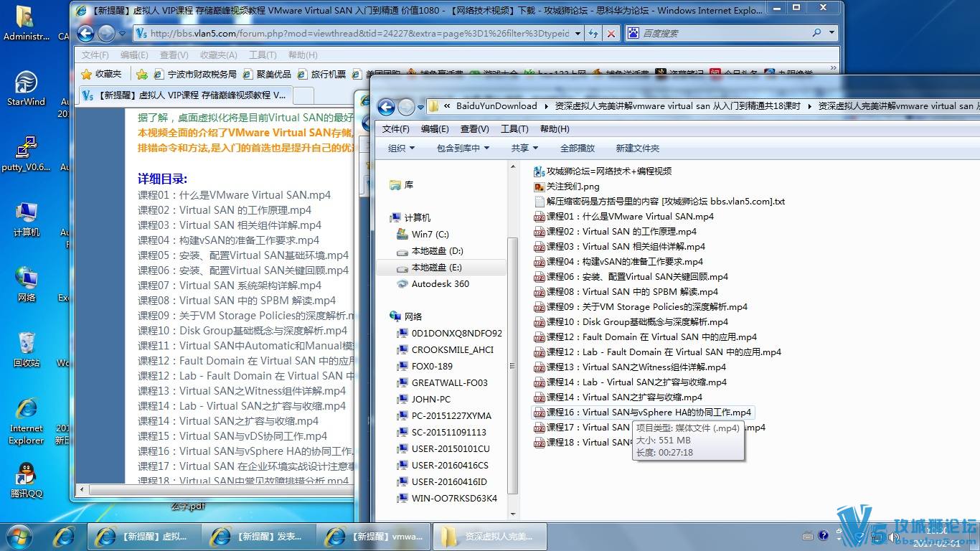The width and height of the screenshot is (980, 551).
Task: Select the 解压缩密码 txt file
Action: click(x=659, y=202)
